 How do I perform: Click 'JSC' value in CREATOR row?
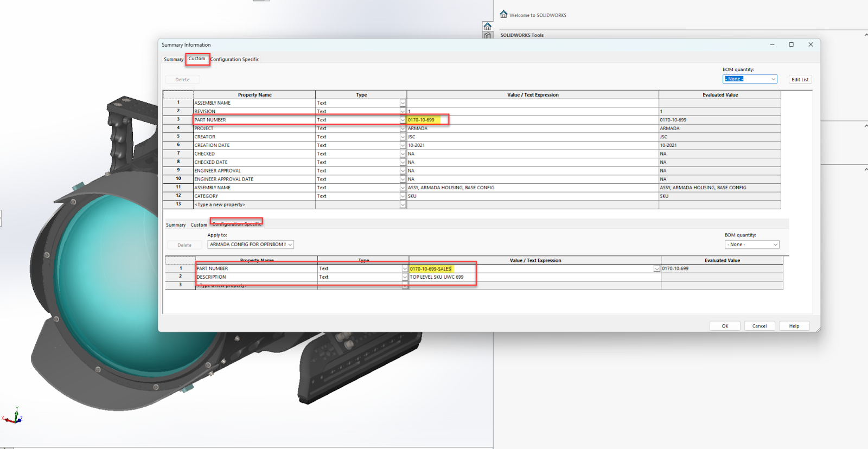tap(533, 137)
